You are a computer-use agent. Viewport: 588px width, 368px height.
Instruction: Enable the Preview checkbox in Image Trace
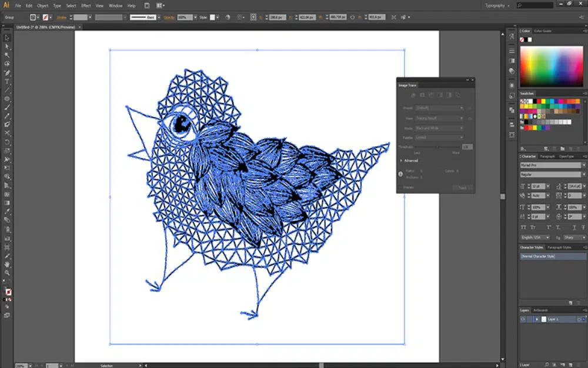click(400, 188)
